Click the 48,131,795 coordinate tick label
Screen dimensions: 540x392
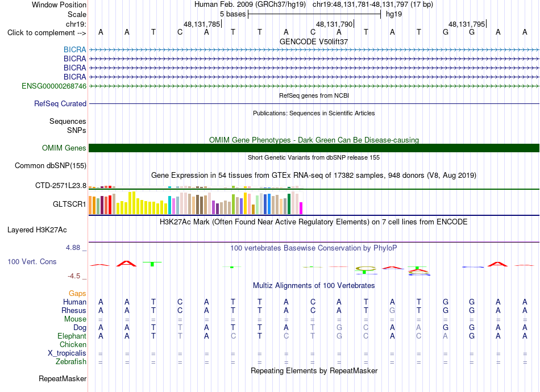(x=467, y=24)
